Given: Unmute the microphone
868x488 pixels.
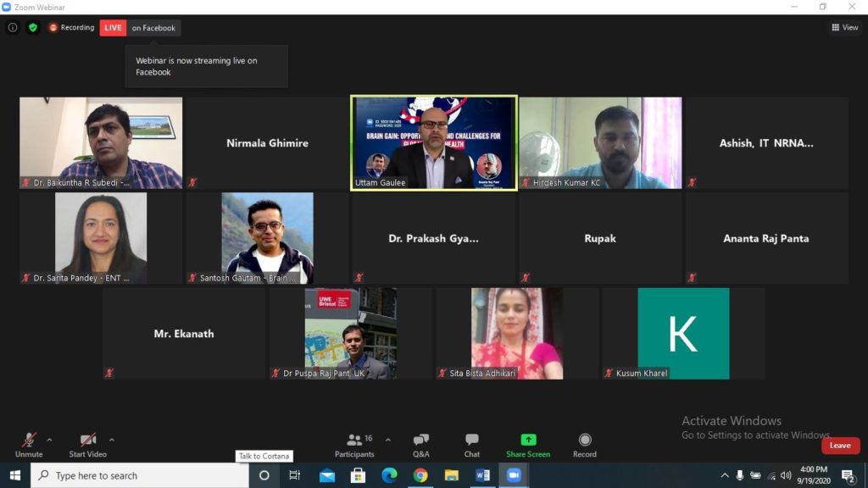Looking at the screenshot, I should 29,446.
